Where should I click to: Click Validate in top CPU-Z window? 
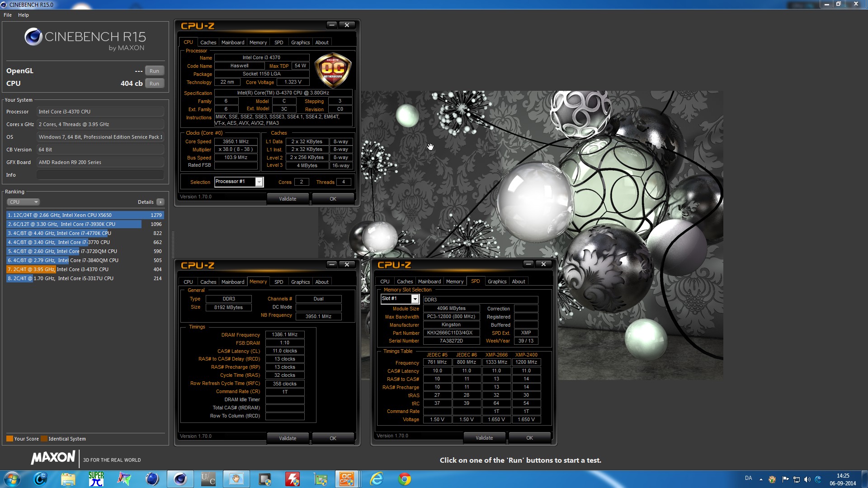pos(288,199)
